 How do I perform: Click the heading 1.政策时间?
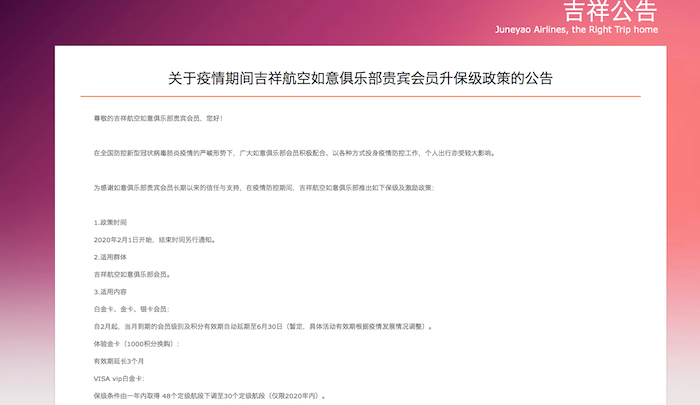110,222
